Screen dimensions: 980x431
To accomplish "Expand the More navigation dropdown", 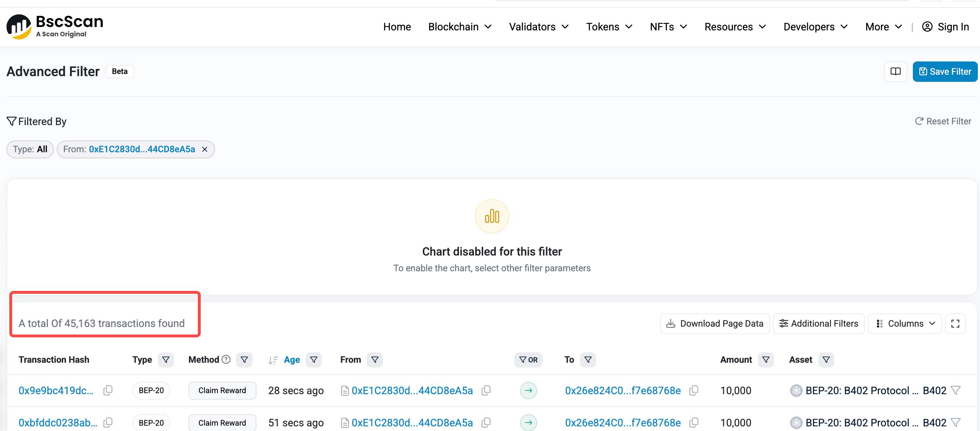I will point(883,27).
